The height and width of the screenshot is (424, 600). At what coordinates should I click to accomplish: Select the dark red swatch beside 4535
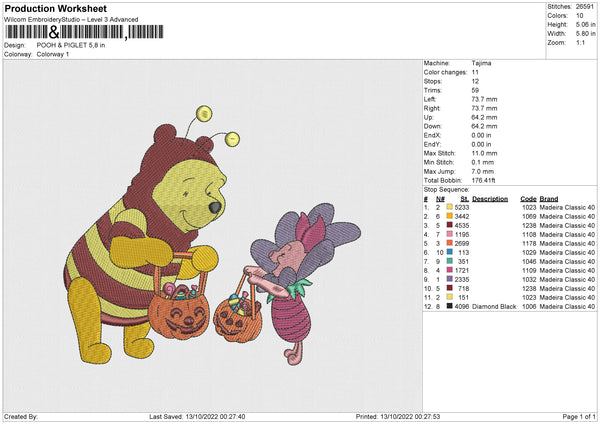(450, 225)
